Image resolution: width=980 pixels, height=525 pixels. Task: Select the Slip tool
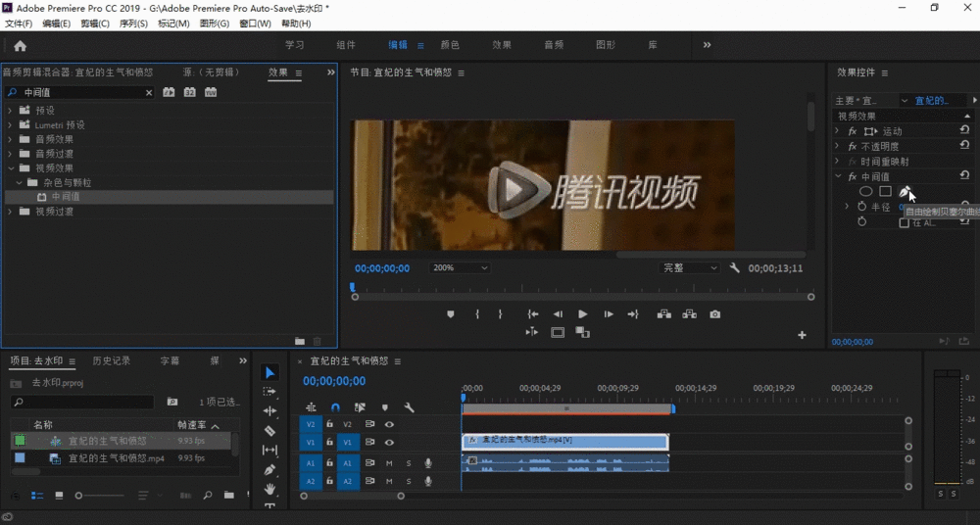pyautogui.click(x=270, y=450)
